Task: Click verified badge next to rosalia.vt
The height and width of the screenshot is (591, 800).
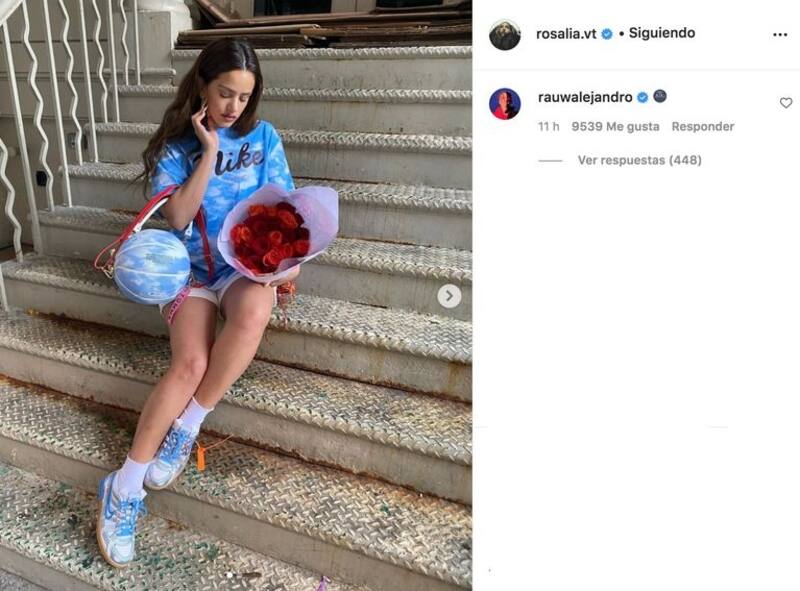Action: click(607, 34)
